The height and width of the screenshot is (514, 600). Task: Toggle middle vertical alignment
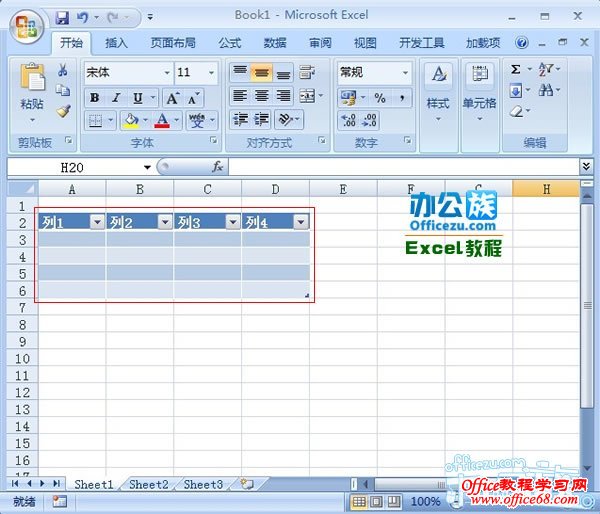[261, 72]
